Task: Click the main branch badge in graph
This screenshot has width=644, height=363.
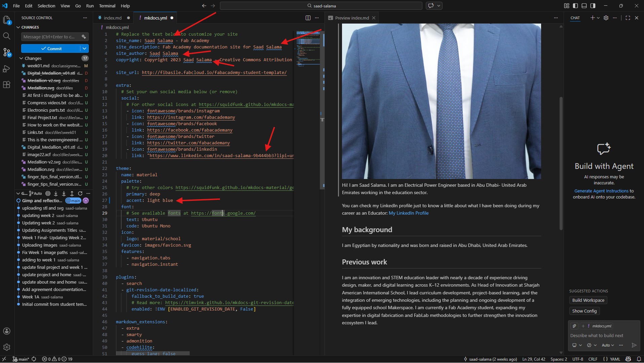Action: click(73, 201)
